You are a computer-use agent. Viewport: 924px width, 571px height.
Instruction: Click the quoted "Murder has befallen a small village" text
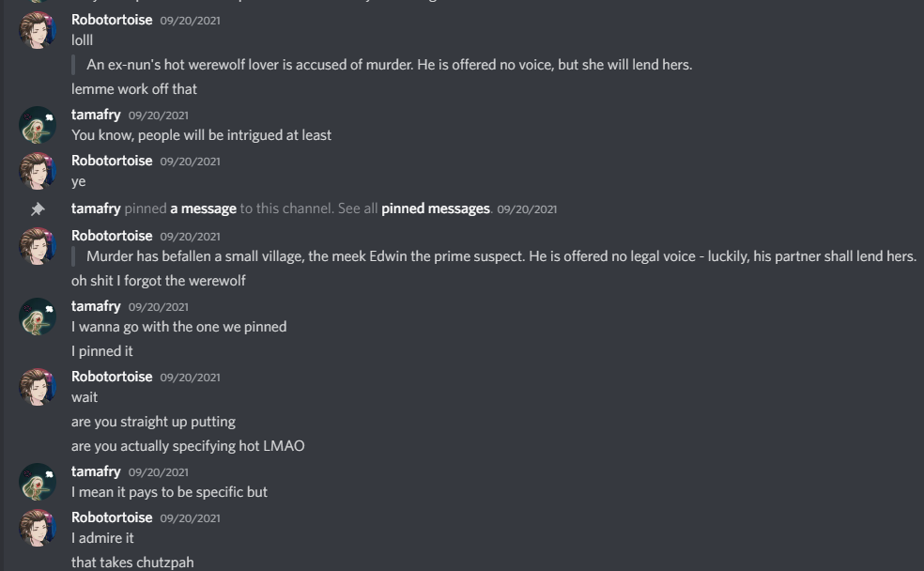pos(500,256)
